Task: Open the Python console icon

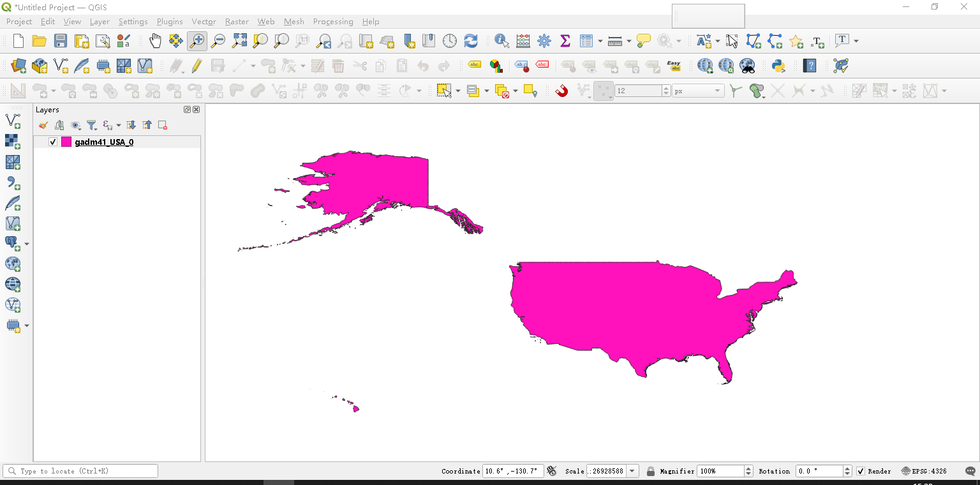Action: pyautogui.click(x=778, y=65)
